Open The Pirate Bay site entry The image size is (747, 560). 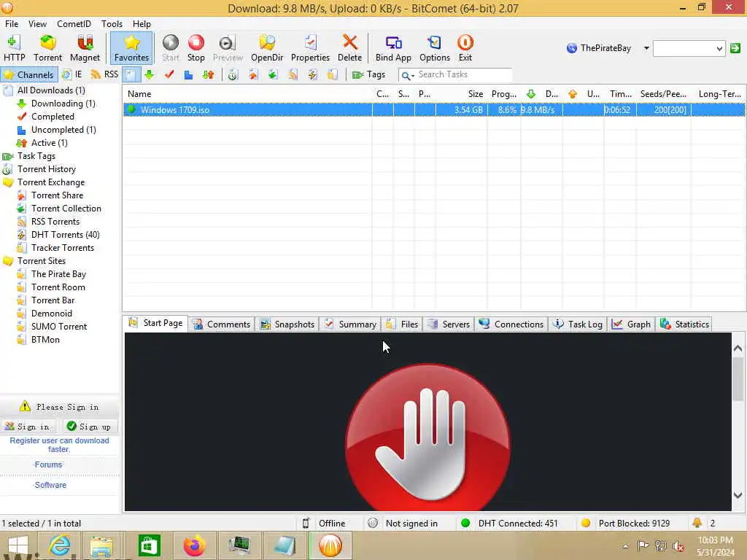[58, 274]
